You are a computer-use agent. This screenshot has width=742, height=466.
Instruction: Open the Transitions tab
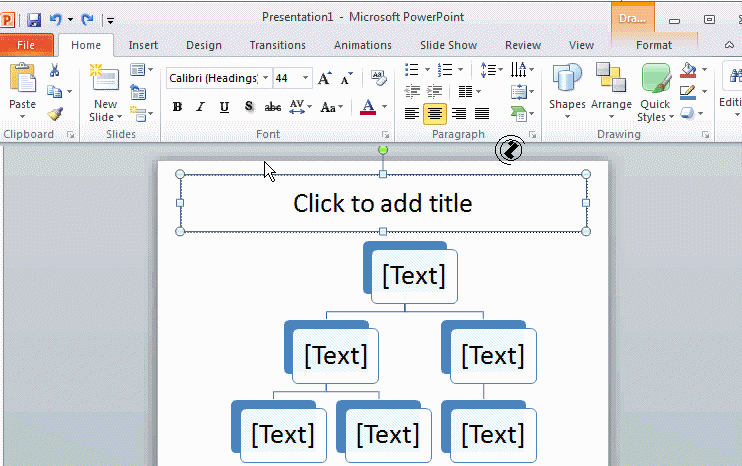[277, 45]
